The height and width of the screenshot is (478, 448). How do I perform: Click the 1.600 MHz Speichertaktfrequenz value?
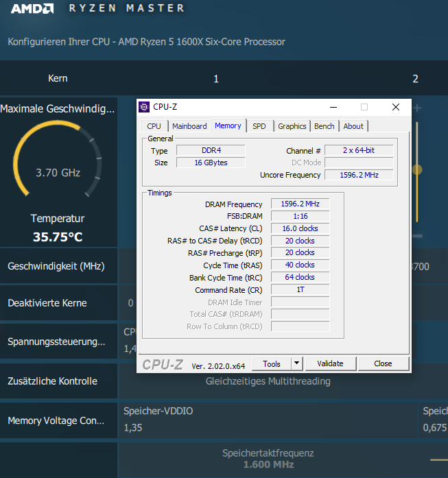[268, 464]
